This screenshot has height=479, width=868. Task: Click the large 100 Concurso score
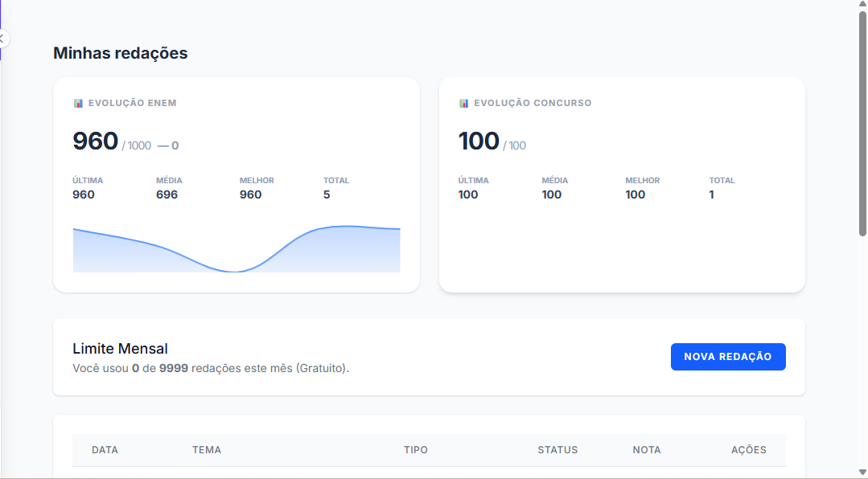pos(479,141)
